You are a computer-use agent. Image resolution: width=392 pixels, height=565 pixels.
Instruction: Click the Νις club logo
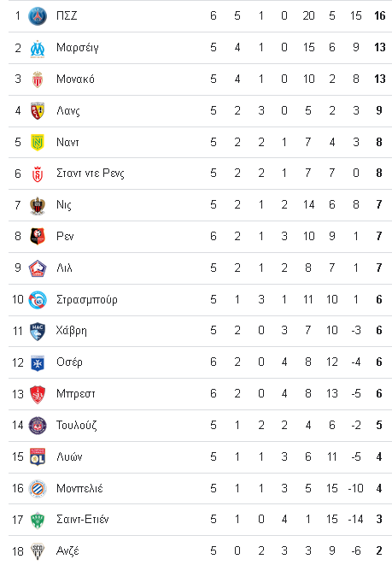[38, 205]
